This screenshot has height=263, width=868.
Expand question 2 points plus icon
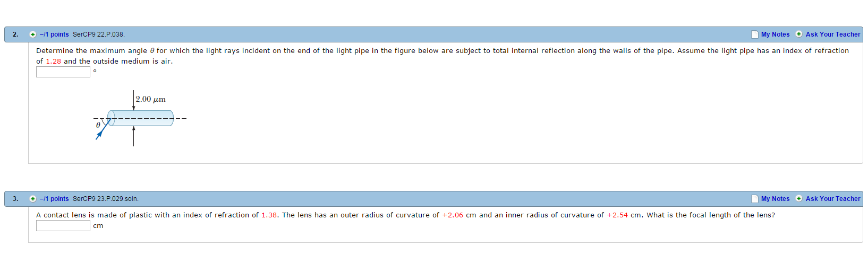[33, 34]
